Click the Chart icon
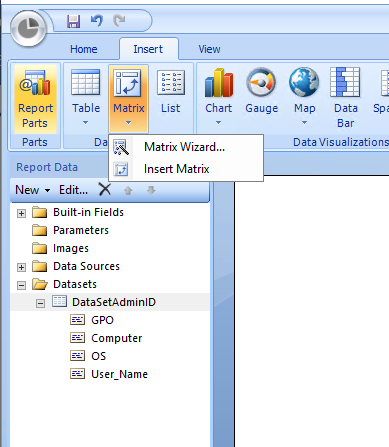This screenshot has height=447, width=389. point(219,82)
